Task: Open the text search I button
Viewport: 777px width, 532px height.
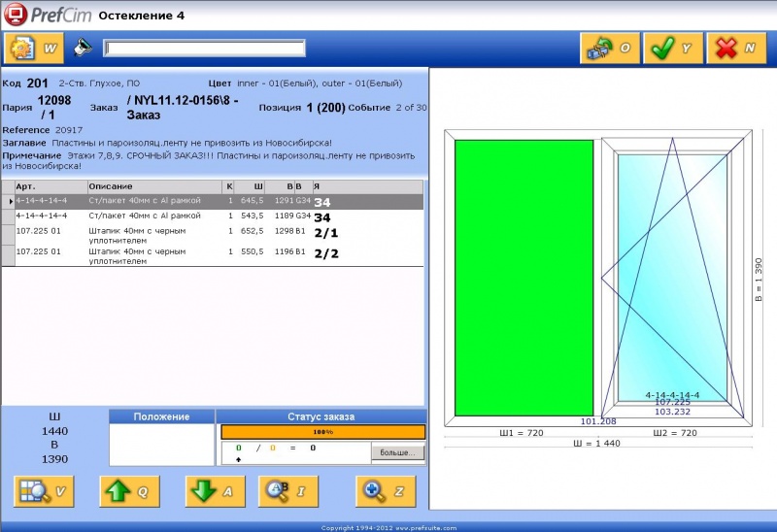Action: pos(287,491)
